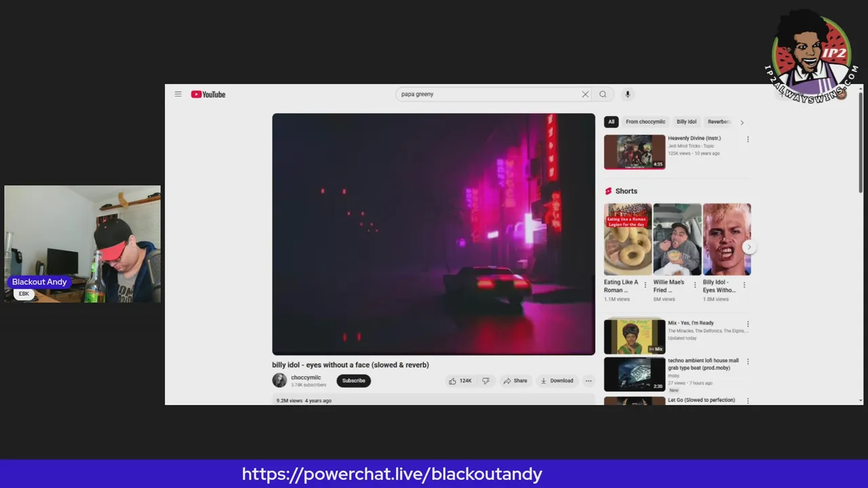Screen dimensions: 868x488
Task: Click the '1.1M views' short text
Action: (x=617, y=299)
